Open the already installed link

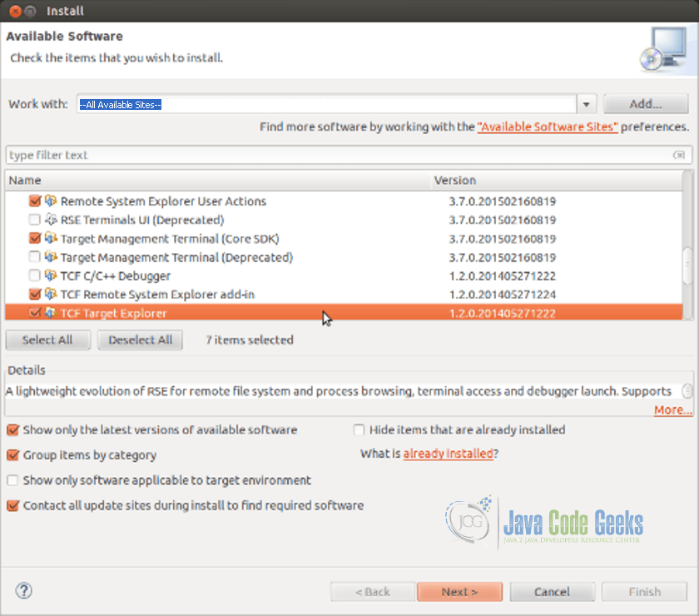pos(449,454)
